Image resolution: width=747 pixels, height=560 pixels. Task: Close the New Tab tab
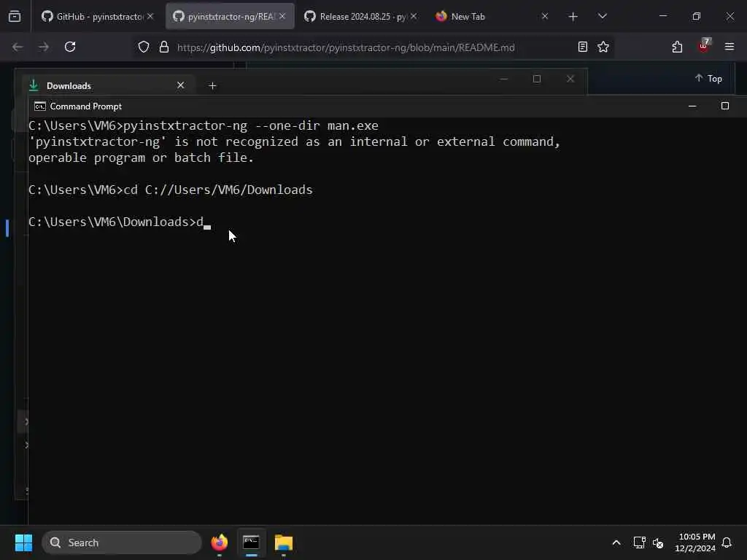coord(545,16)
